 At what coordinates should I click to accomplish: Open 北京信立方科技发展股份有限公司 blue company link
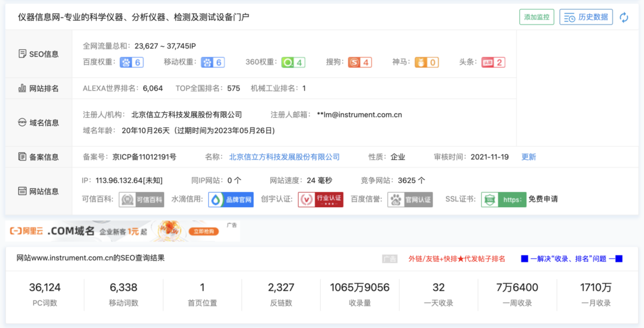click(x=284, y=157)
